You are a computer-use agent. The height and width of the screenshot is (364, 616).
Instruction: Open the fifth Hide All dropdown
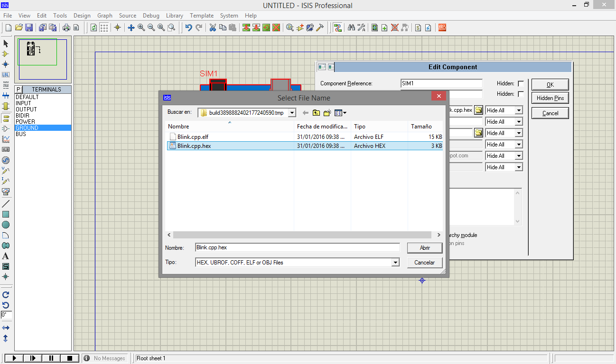point(518,156)
